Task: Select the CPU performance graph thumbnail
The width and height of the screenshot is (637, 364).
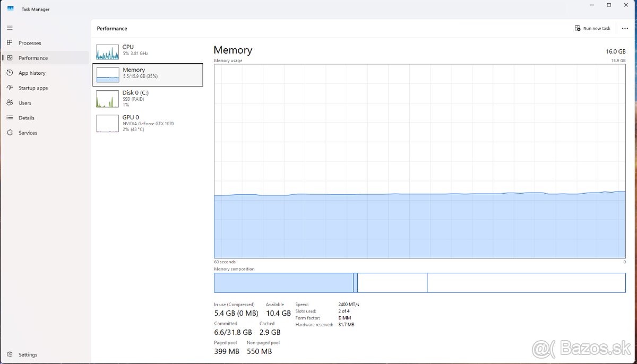Action: coord(107,52)
